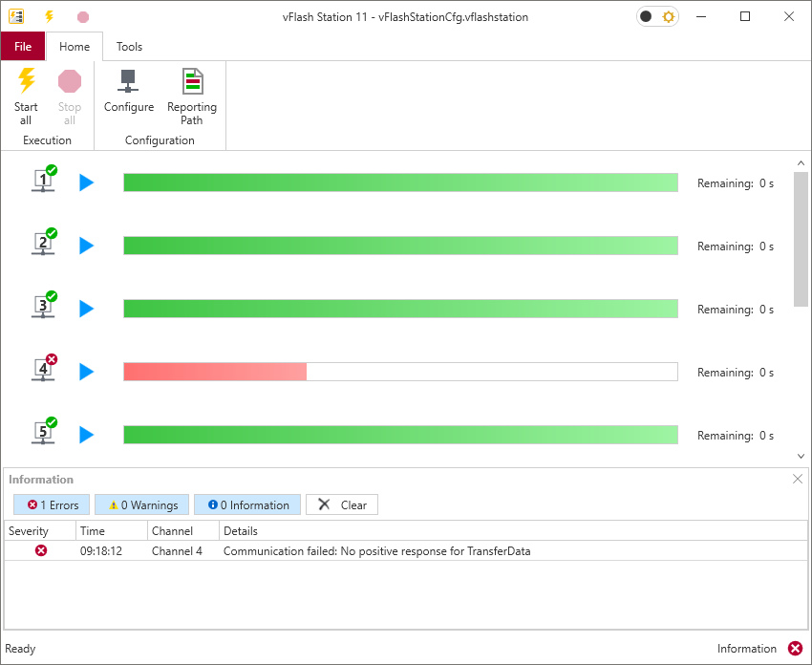Open the File menu
The image size is (812, 665).
click(23, 47)
